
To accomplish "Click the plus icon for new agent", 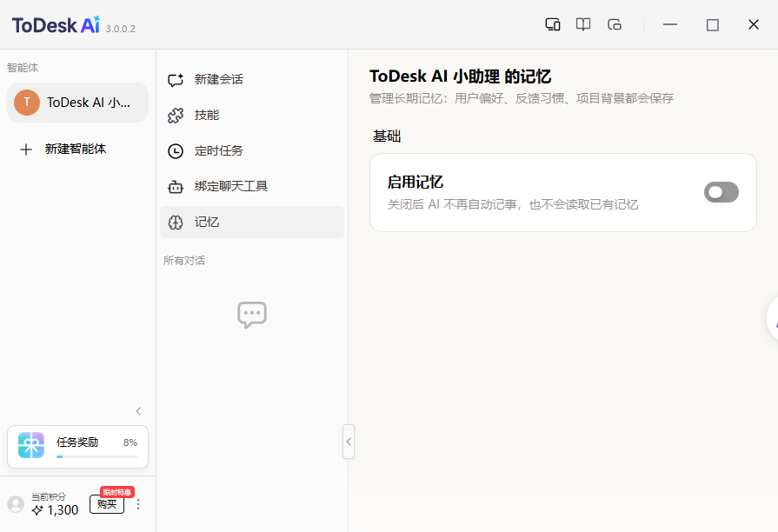I will point(26,149).
